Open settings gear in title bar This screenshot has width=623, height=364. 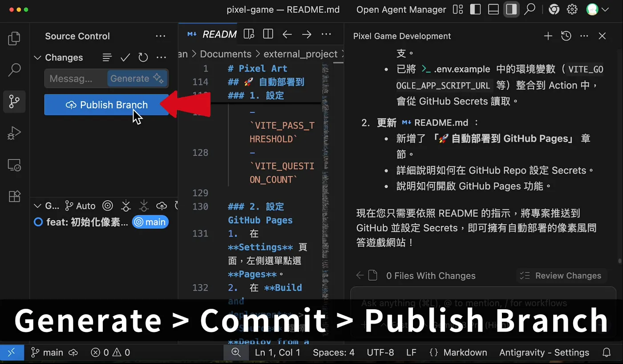[572, 9]
